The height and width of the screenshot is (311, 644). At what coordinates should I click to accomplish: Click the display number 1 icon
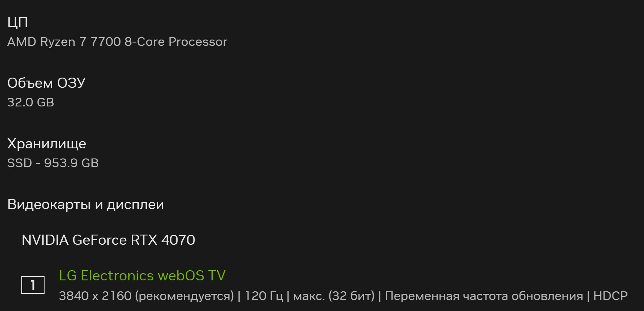coord(33,285)
